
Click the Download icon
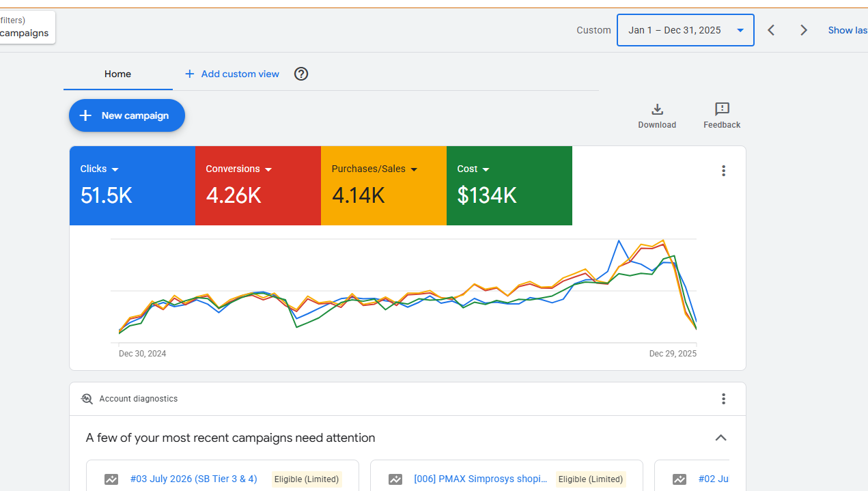click(657, 109)
